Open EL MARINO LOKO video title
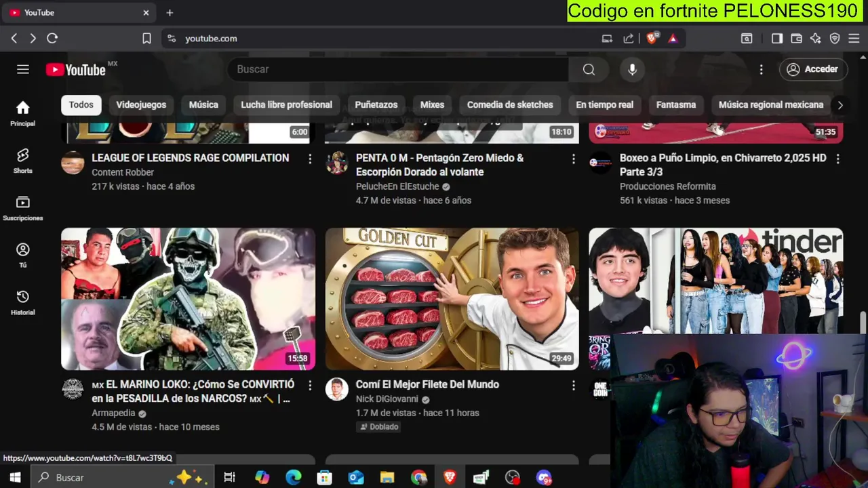Image resolution: width=868 pixels, height=488 pixels. coord(193,391)
